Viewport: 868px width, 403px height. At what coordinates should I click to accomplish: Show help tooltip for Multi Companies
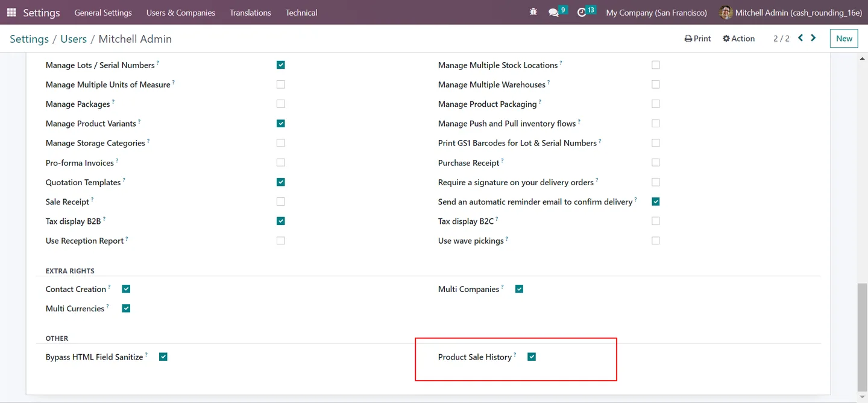tap(503, 287)
